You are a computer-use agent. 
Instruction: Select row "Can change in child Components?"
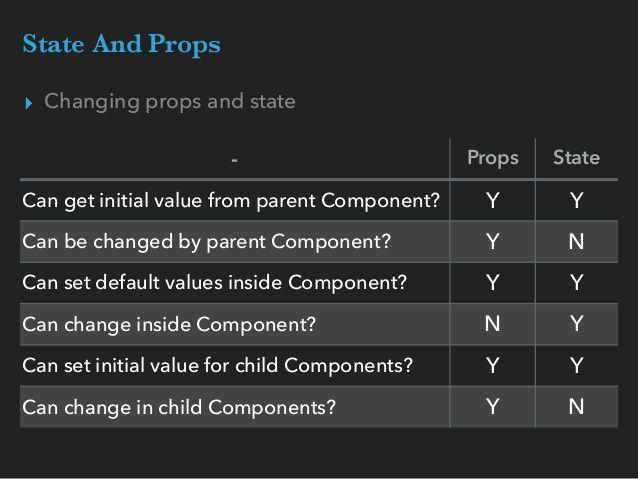(x=179, y=407)
